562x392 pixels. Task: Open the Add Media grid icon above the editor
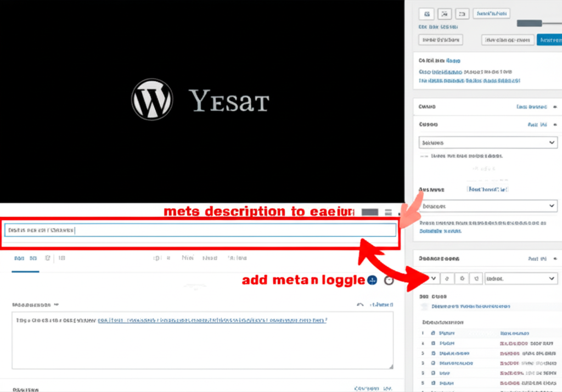[x=369, y=211]
